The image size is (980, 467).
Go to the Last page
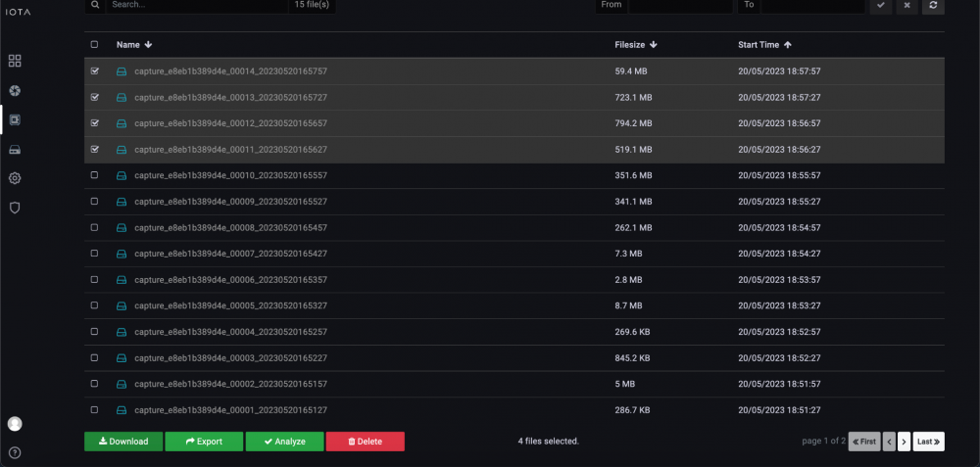928,442
